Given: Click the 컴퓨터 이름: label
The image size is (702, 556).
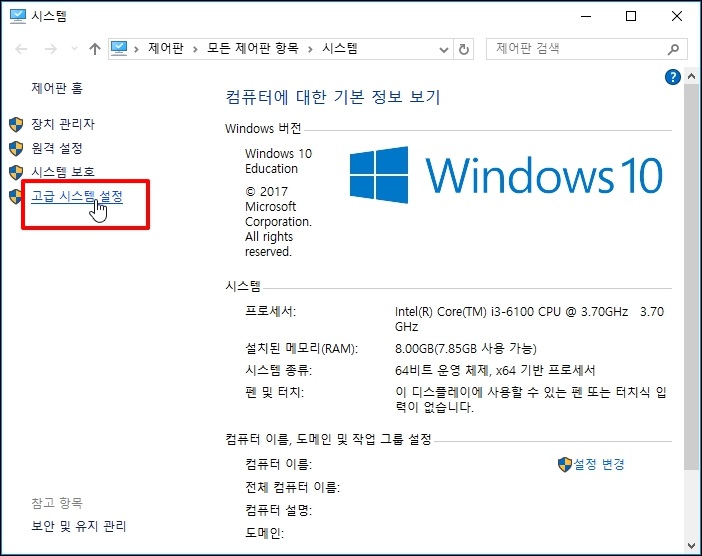Looking at the screenshot, I should (x=278, y=464).
